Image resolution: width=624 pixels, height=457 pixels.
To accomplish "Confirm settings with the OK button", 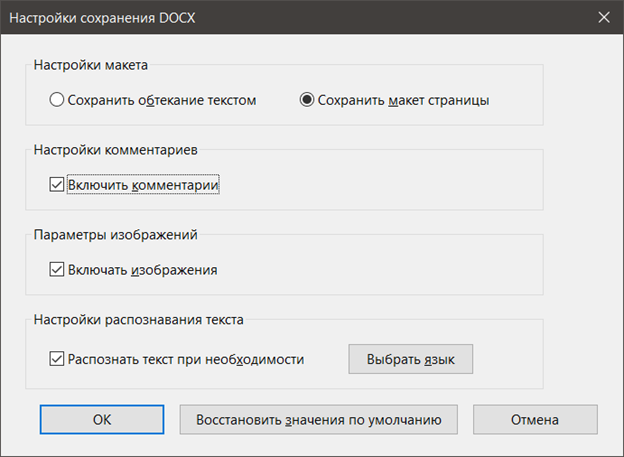I will (102, 420).
